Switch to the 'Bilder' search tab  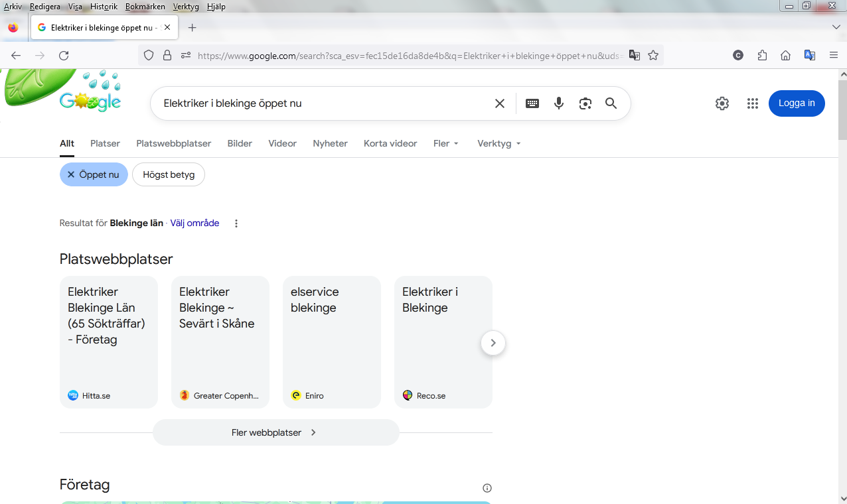(x=240, y=144)
